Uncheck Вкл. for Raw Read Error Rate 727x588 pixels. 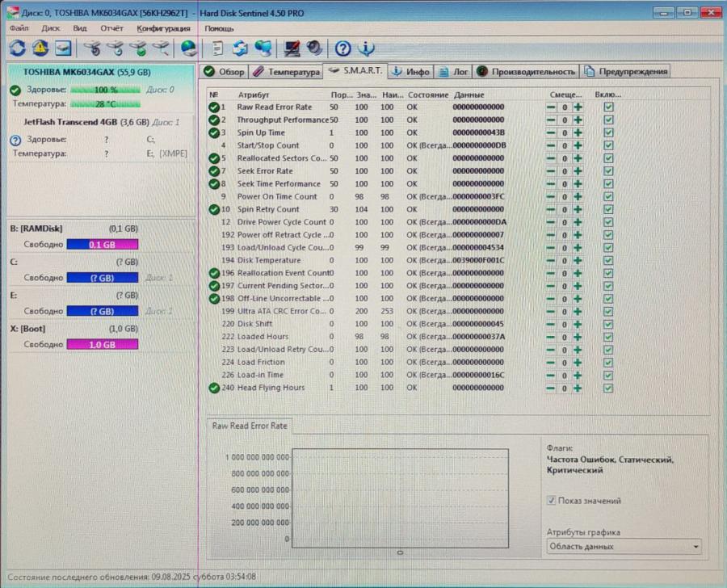click(607, 107)
